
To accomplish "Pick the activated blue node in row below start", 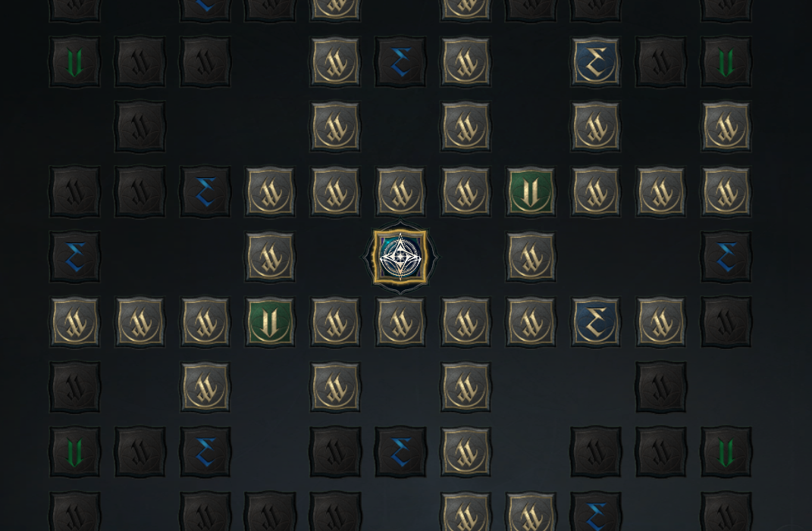I will click(595, 322).
